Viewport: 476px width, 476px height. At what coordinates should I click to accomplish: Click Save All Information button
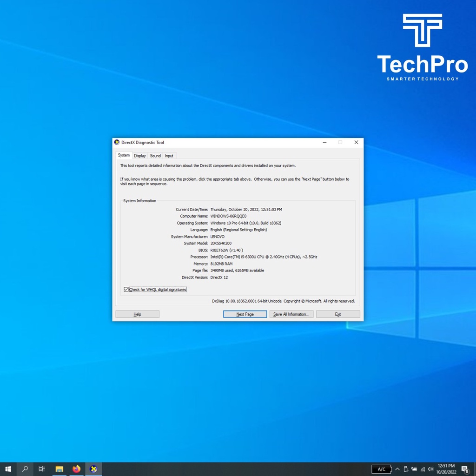click(x=291, y=314)
